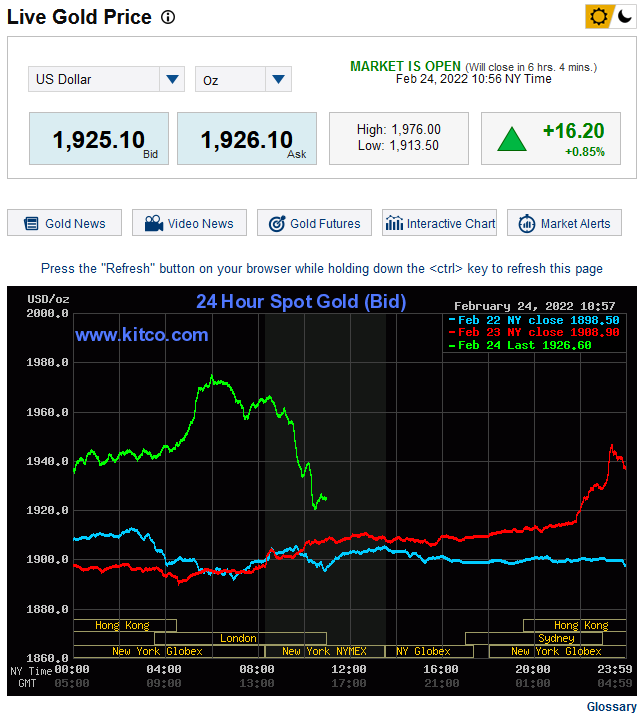Screen dimensions: 644x714
Task: Open the Gold Futures button
Action: [314, 223]
